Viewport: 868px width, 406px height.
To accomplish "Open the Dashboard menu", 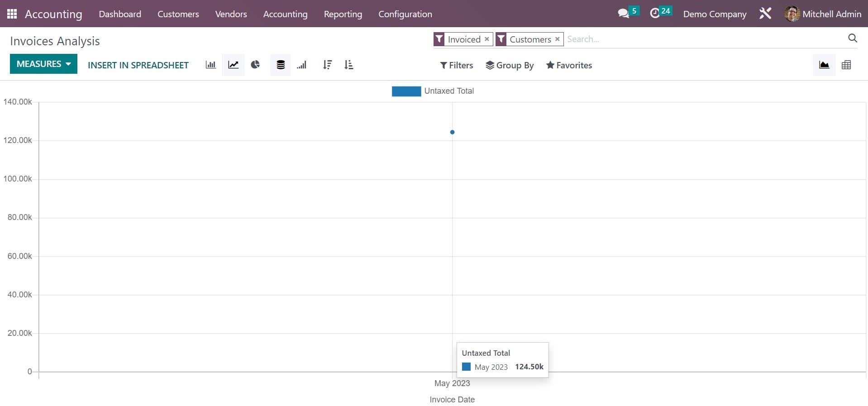I will point(120,14).
